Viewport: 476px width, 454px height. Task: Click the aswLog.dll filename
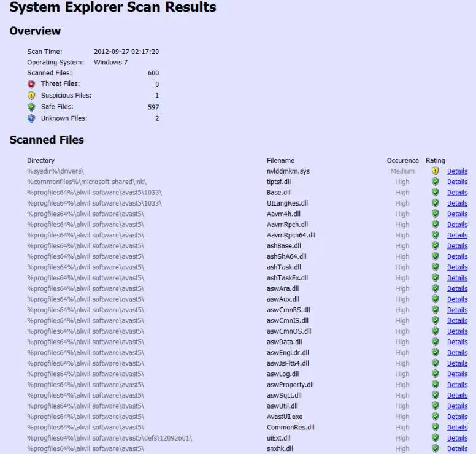tap(283, 374)
